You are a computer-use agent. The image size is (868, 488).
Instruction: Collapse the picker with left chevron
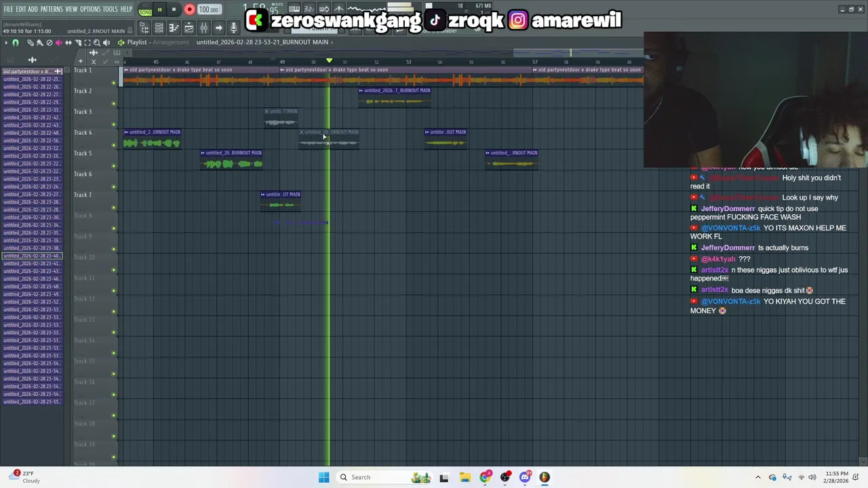pyautogui.click(x=127, y=53)
